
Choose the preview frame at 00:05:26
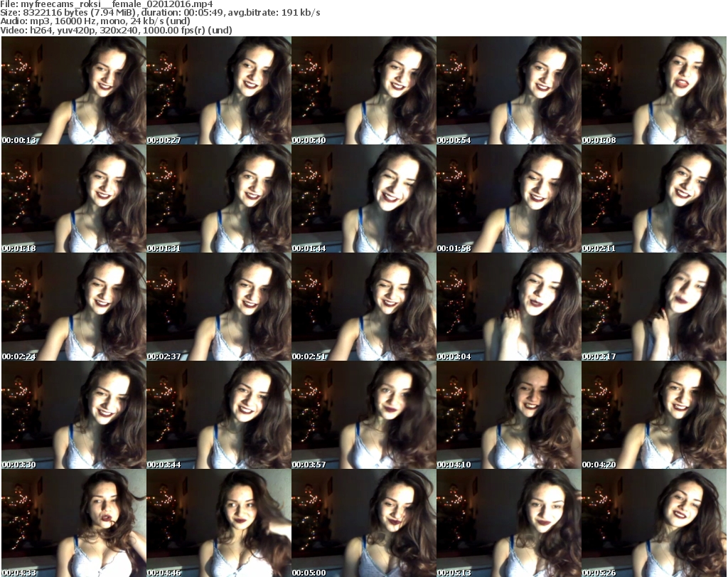click(654, 523)
